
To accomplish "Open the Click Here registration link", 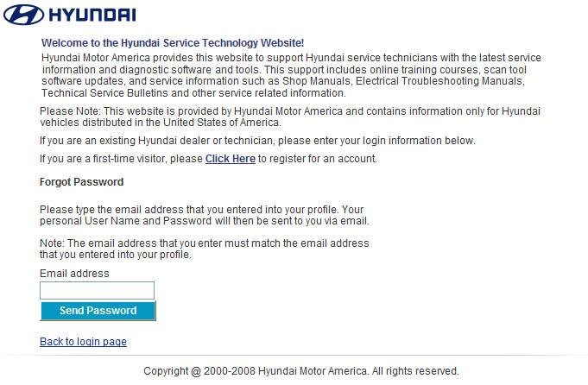I will [x=230, y=159].
